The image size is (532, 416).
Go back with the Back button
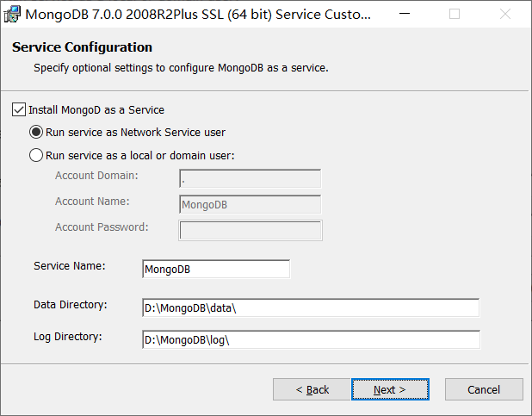(x=312, y=389)
